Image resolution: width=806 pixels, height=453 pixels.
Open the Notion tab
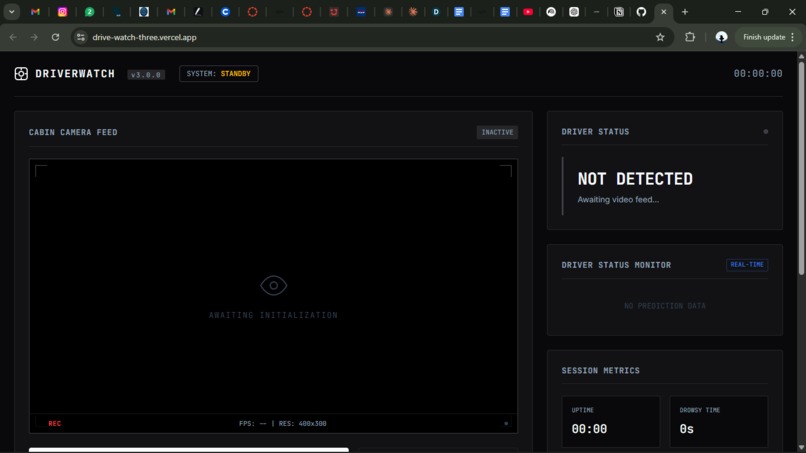(x=619, y=12)
